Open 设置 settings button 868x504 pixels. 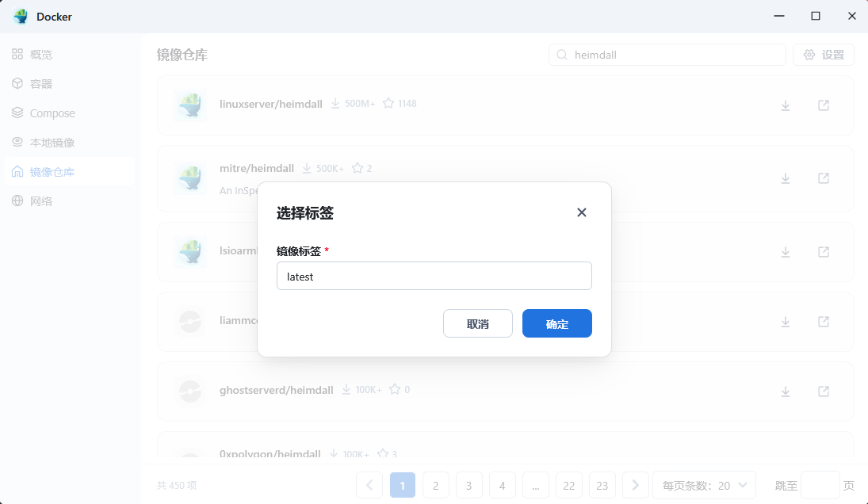(823, 55)
